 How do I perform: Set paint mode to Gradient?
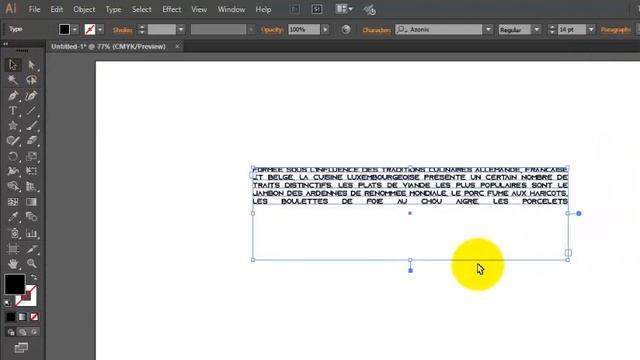tap(22, 317)
